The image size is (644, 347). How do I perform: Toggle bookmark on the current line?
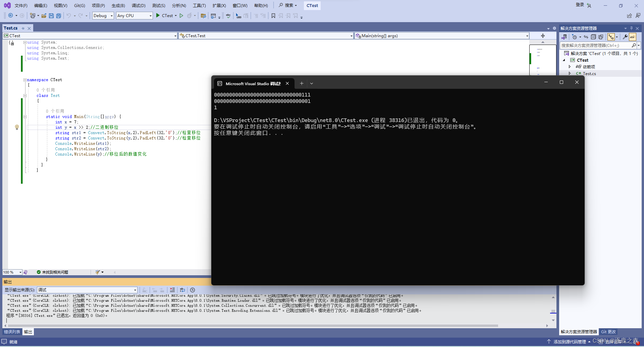pos(273,15)
